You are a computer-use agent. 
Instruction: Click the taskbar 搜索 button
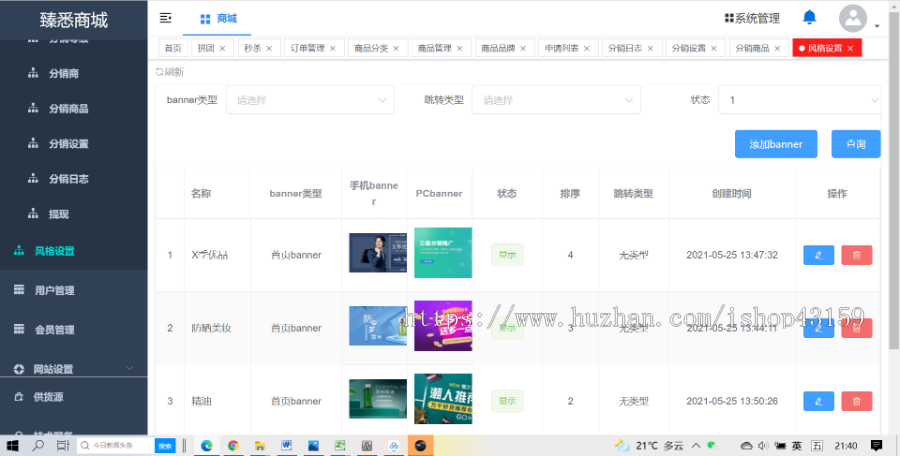[165, 446]
